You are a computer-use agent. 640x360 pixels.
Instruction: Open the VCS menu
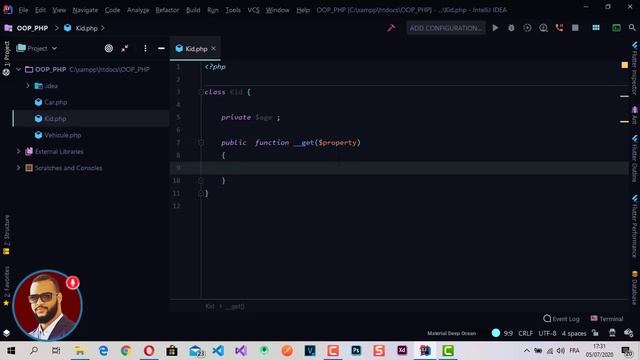click(x=253, y=10)
